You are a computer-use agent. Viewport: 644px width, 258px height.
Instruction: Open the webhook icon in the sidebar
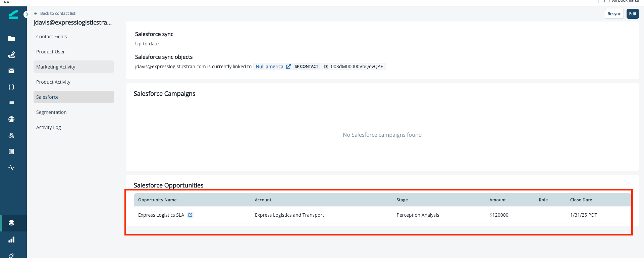tap(11, 135)
